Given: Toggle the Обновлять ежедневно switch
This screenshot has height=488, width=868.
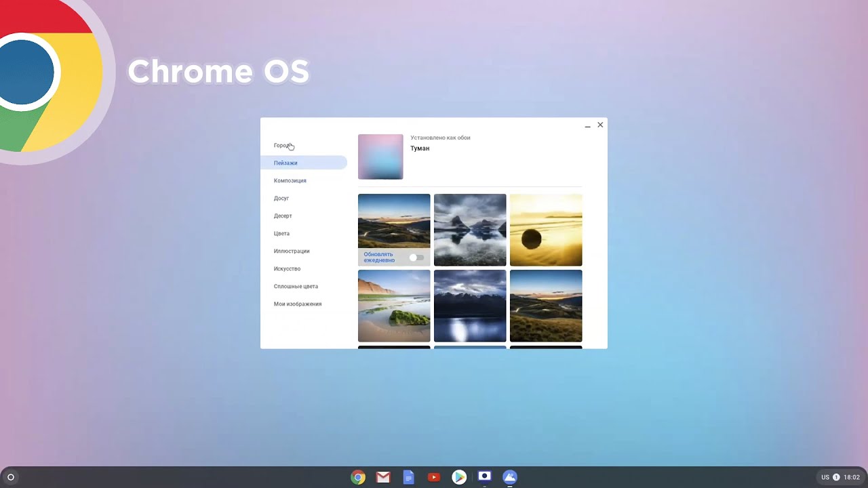Looking at the screenshot, I should click(x=416, y=258).
